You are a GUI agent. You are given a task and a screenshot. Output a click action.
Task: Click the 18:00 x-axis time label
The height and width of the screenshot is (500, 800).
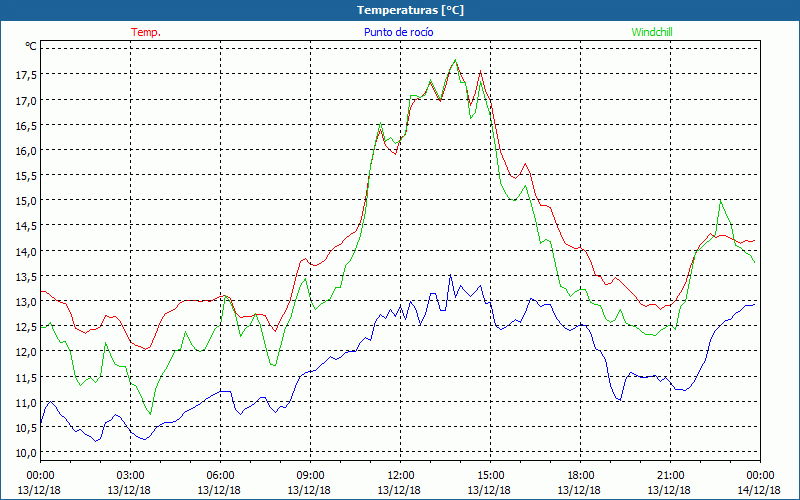click(x=581, y=476)
